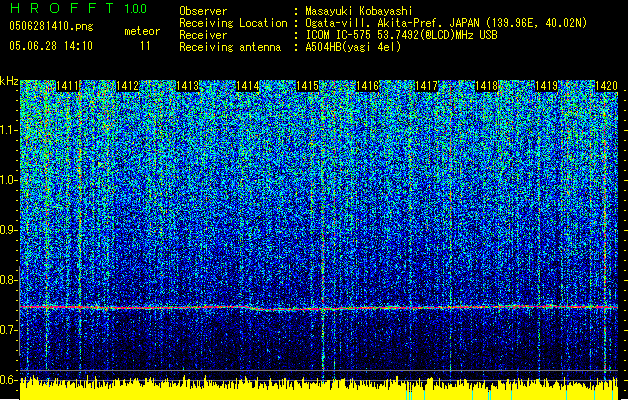This screenshot has height=400, width=629.
Task: Click the 0.9 frequency axis tick
Action: click(x=9, y=230)
